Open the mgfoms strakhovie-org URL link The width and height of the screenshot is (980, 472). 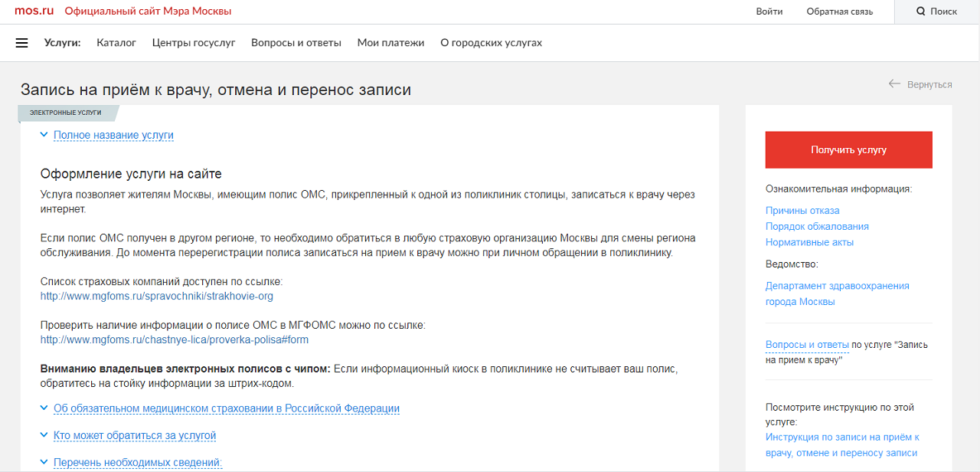point(157,296)
